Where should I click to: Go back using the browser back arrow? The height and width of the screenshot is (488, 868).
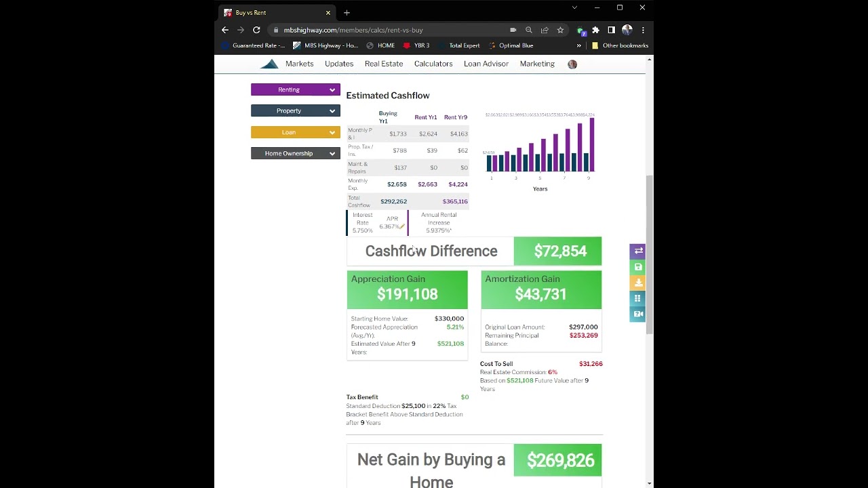(225, 30)
